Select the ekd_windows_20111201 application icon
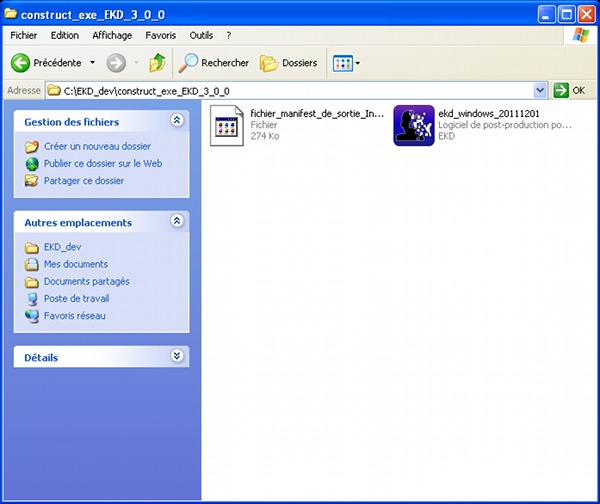 [x=414, y=126]
